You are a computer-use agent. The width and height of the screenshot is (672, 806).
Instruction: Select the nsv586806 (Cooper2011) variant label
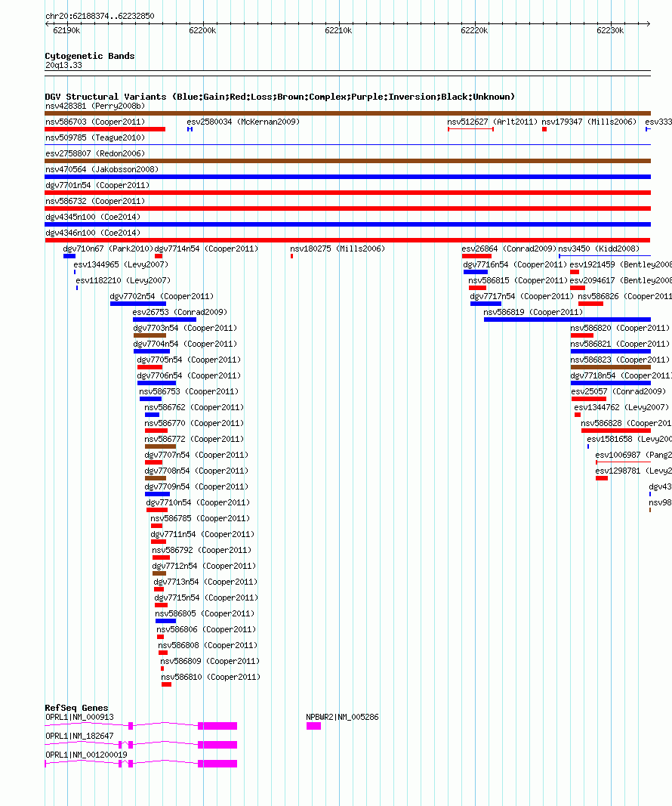tap(206, 630)
